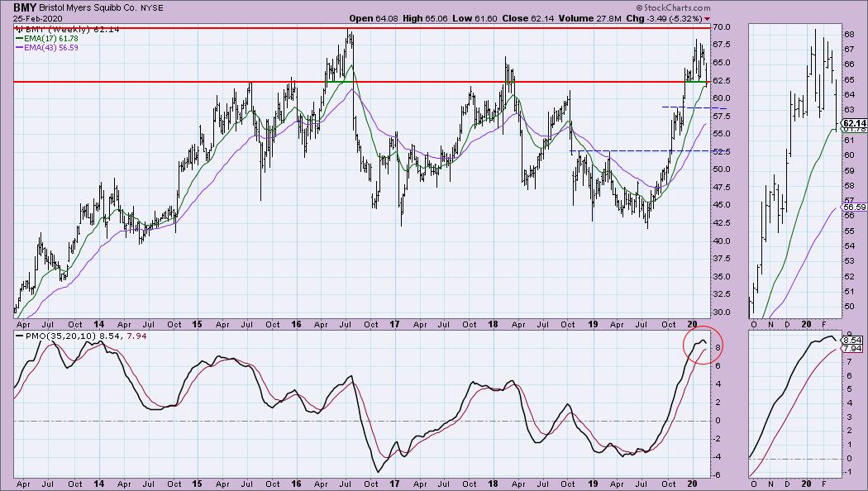The width and height of the screenshot is (868, 491).
Task: Click the EMA(43) 56.59 legend entry
Action: click(x=47, y=48)
